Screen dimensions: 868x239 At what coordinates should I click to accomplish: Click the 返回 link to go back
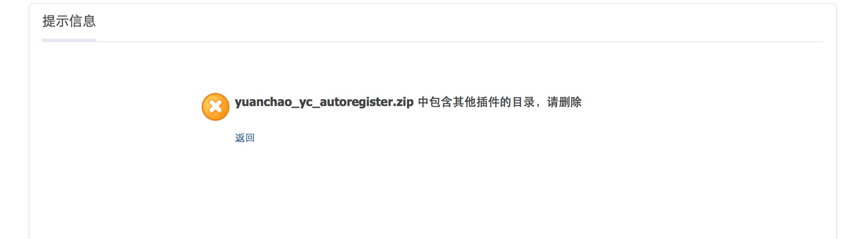(245, 138)
